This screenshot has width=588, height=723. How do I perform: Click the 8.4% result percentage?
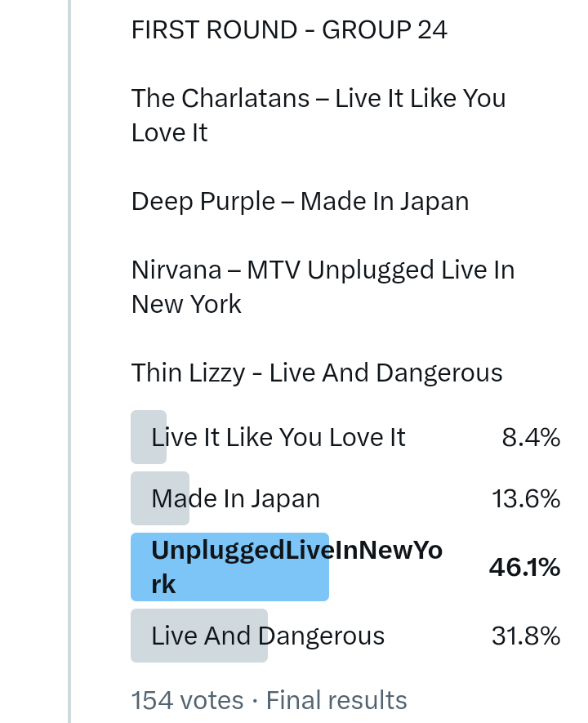click(531, 438)
